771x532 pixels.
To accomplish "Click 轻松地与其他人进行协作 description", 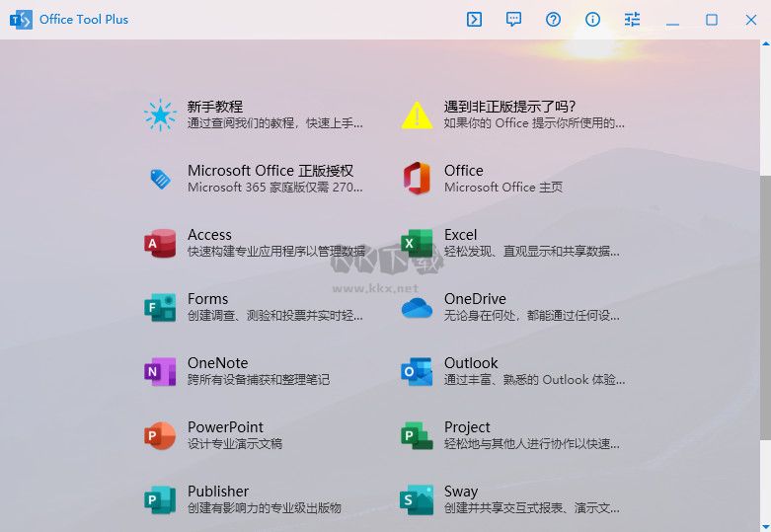I will 532,443.
